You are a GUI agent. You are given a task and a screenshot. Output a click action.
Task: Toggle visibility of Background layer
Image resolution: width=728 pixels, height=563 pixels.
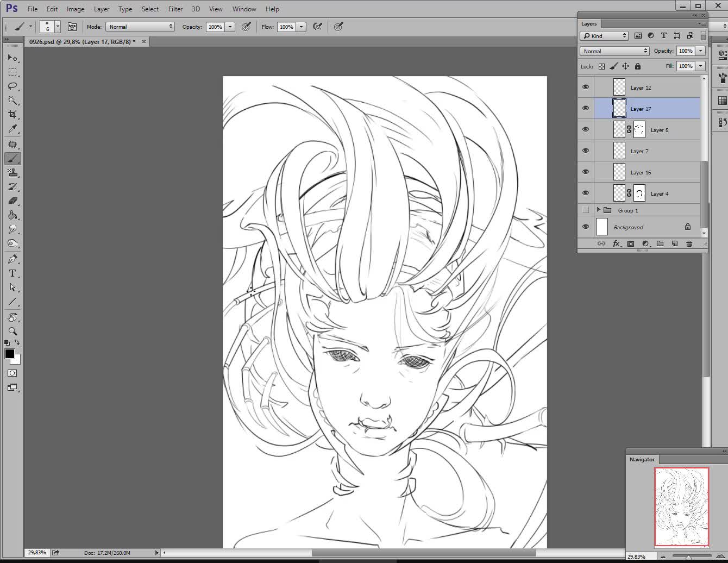[586, 227]
